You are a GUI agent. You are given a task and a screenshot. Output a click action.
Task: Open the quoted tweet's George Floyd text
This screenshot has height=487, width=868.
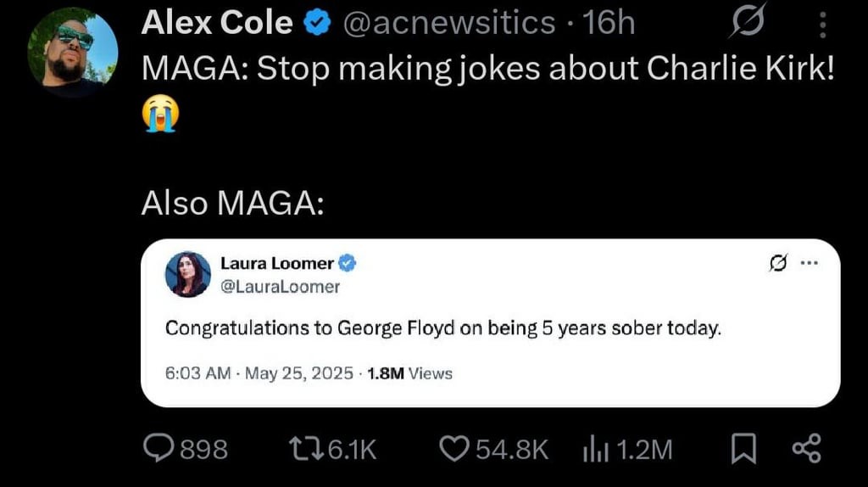click(442, 327)
